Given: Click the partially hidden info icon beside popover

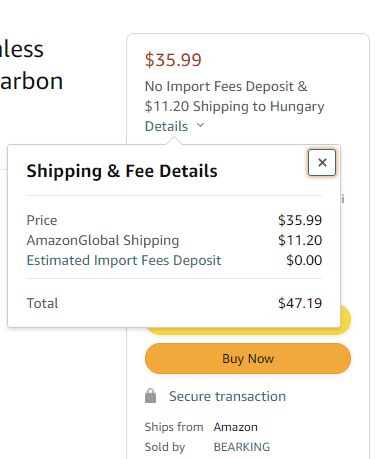Looking at the screenshot, I should click(x=343, y=199).
